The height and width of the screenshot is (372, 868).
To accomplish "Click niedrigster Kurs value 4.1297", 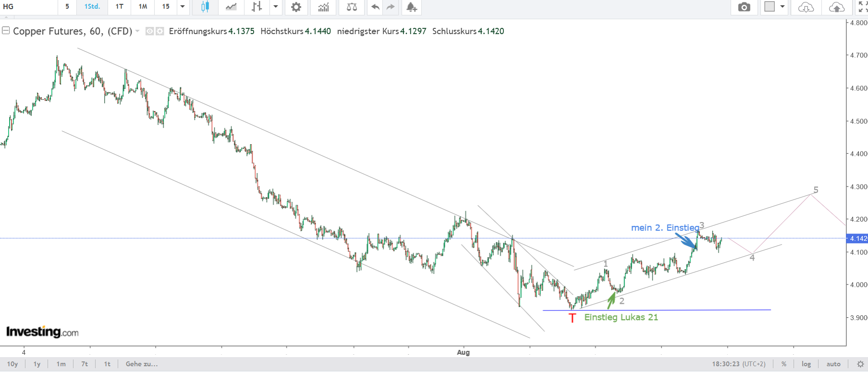I will [x=413, y=31].
